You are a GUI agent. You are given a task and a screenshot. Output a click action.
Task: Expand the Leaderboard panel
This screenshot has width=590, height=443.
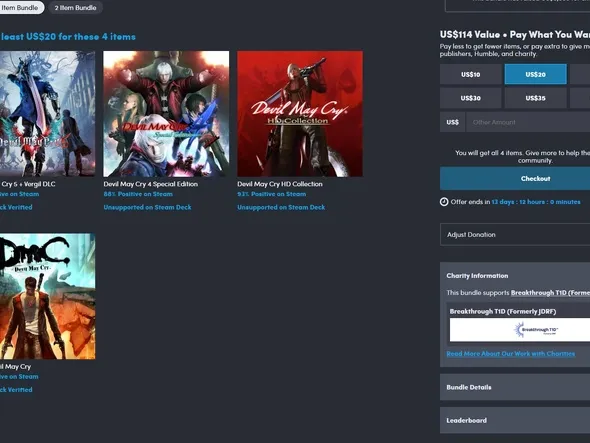coord(515,420)
